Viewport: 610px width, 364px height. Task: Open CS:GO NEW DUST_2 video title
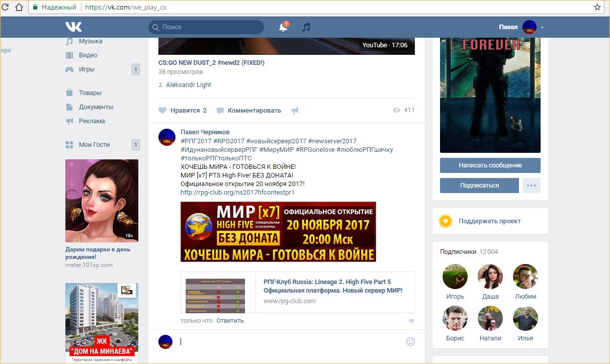(x=211, y=63)
